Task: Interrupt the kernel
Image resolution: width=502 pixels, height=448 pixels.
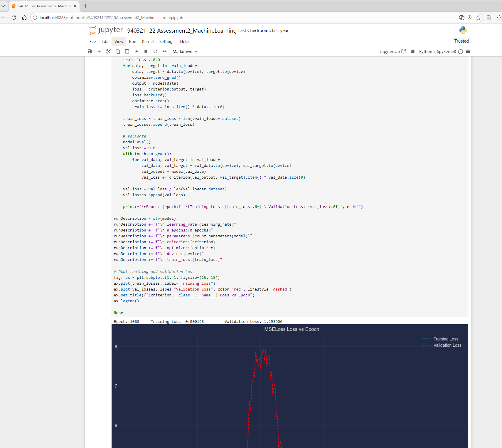Action: pos(146,51)
